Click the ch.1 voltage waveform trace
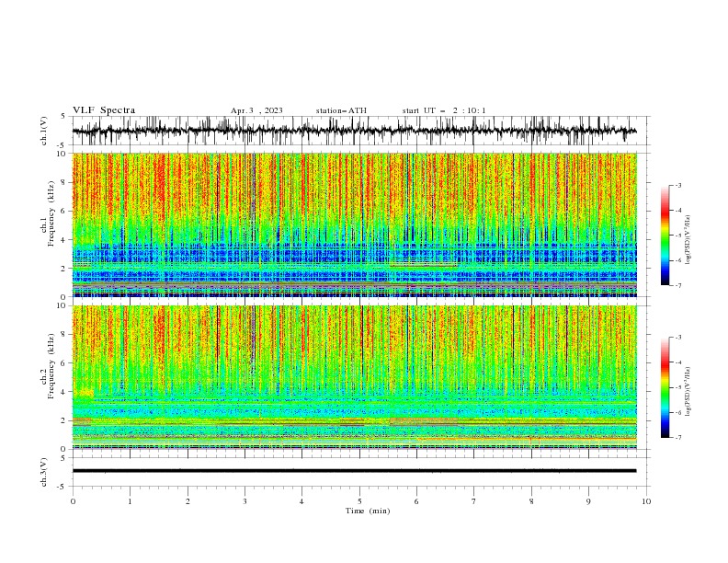 tap(354, 131)
